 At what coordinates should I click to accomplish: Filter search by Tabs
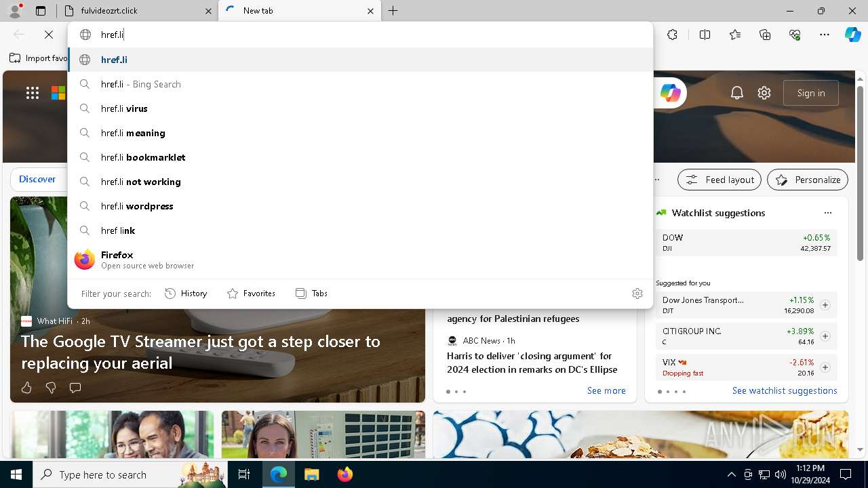(x=311, y=293)
